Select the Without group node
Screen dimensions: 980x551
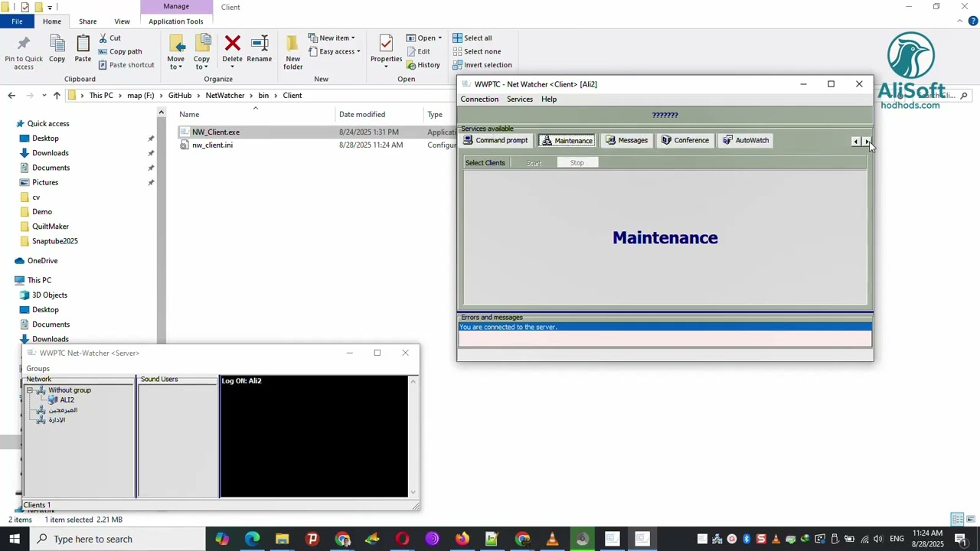tap(69, 390)
